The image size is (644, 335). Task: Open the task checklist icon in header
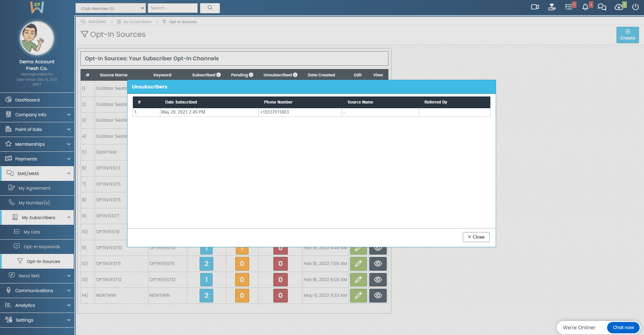(x=569, y=7)
